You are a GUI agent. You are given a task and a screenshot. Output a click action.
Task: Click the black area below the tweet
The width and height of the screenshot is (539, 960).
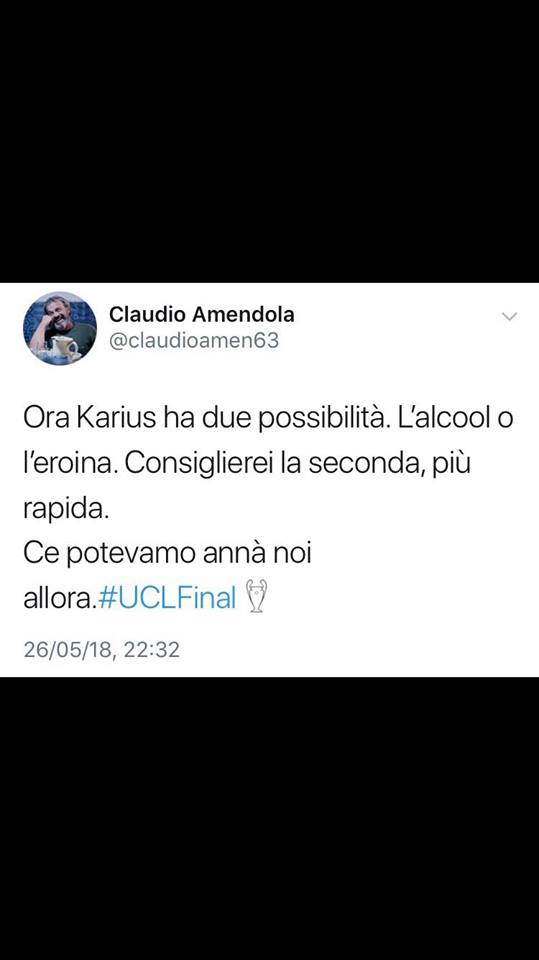(x=270, y=818)
